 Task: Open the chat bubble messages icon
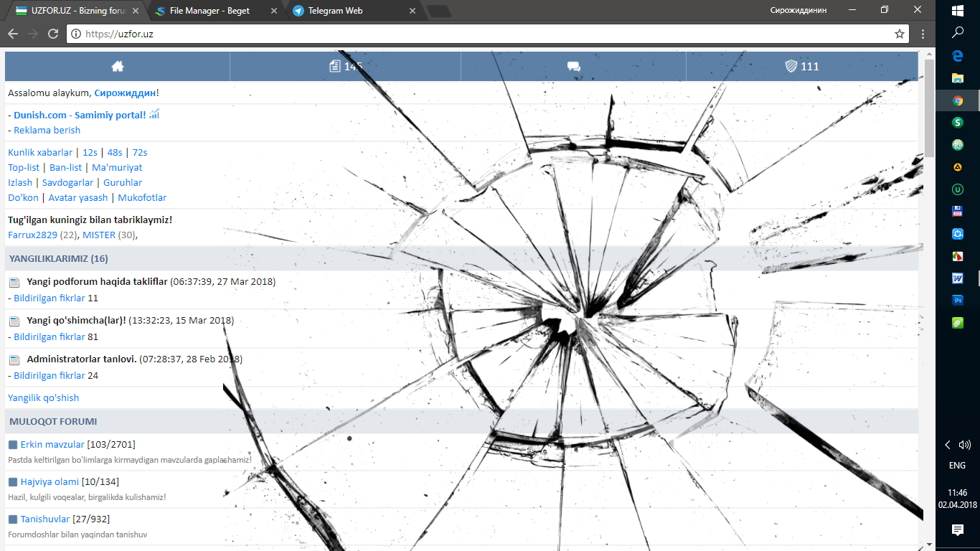[x=573, y=66]
